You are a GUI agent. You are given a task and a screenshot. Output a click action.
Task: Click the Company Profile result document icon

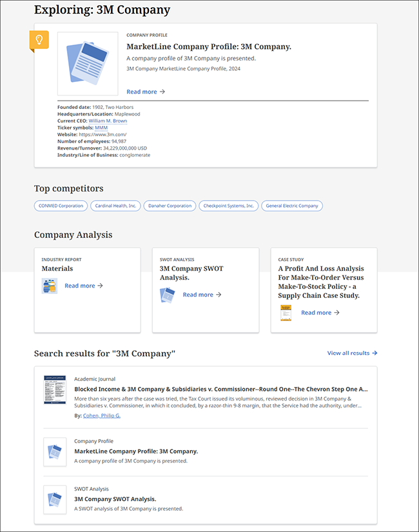pyautogui.click(x=55, y=452)
